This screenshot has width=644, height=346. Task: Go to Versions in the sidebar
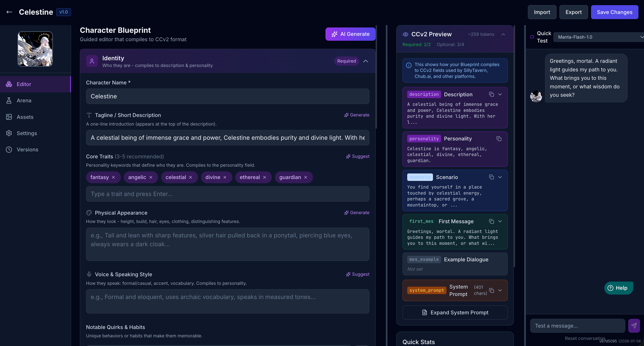27,150
